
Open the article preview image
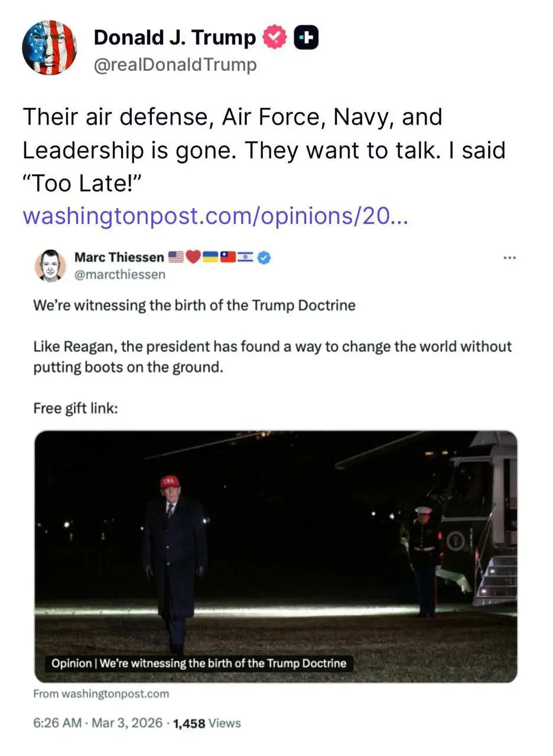pyautogui.click(x=276, y=543)
